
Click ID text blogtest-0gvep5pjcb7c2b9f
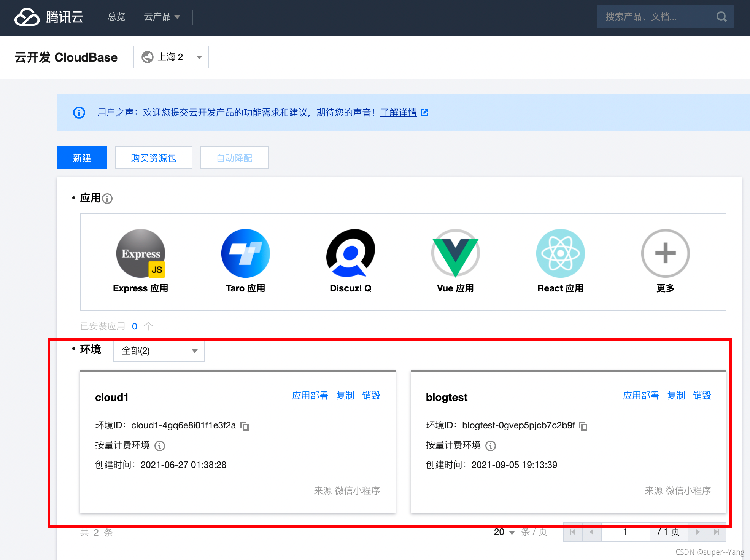pyautogui.click(x=519, y=425)
